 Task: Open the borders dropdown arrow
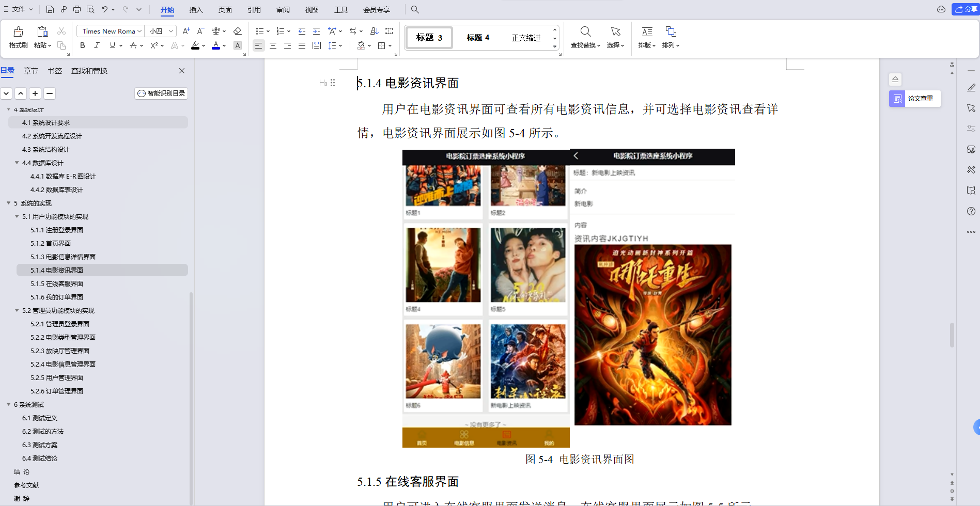[x=390, y=45]
